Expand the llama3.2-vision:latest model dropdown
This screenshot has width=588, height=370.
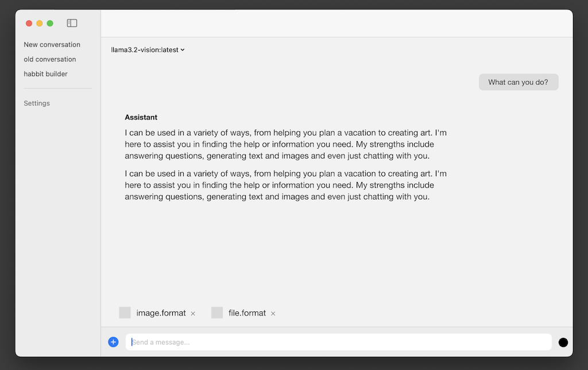148,50
